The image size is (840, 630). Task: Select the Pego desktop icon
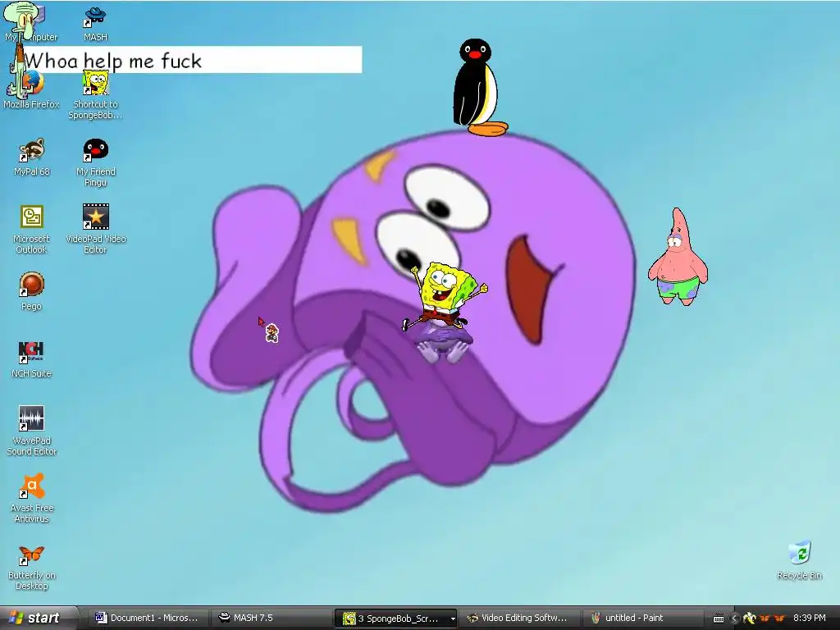(x=31, y=291)
